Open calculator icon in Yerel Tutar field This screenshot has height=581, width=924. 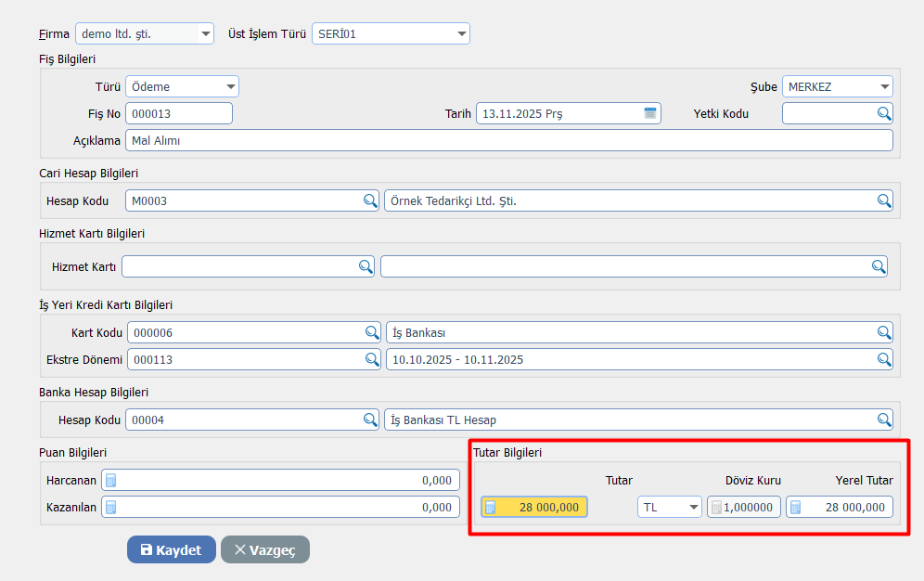796,507
